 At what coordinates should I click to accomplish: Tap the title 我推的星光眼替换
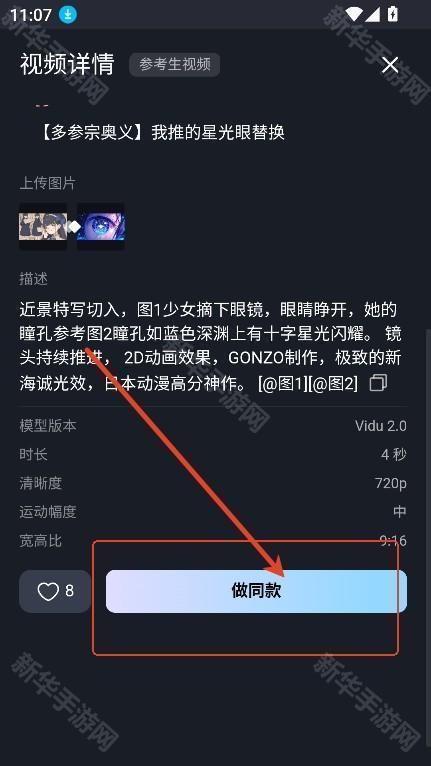coord(218,132)
